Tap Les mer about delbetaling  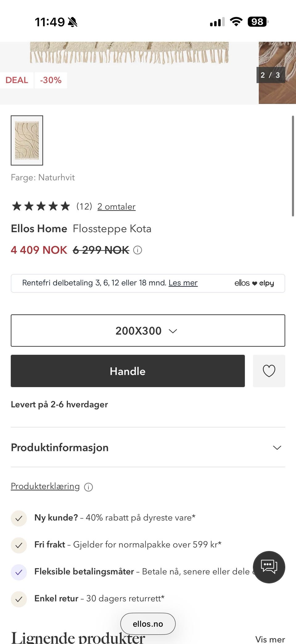coord(183,283)
